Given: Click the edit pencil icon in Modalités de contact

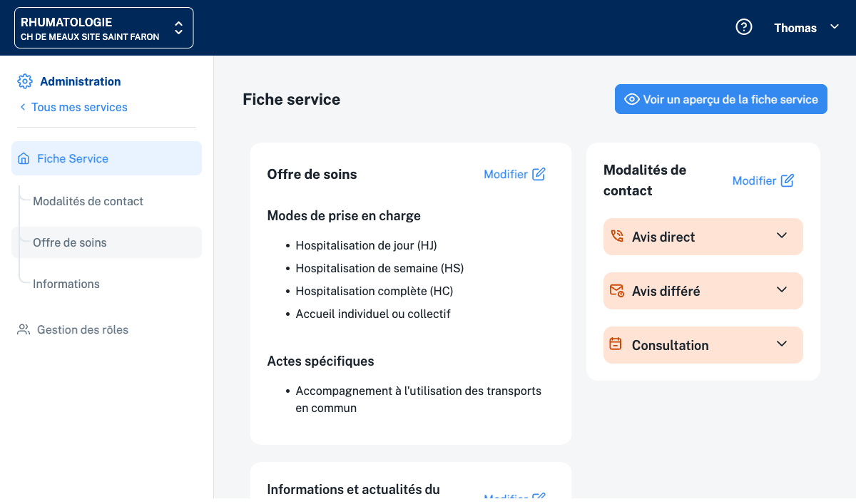Looking at the screenshot, I should [787, 180].
